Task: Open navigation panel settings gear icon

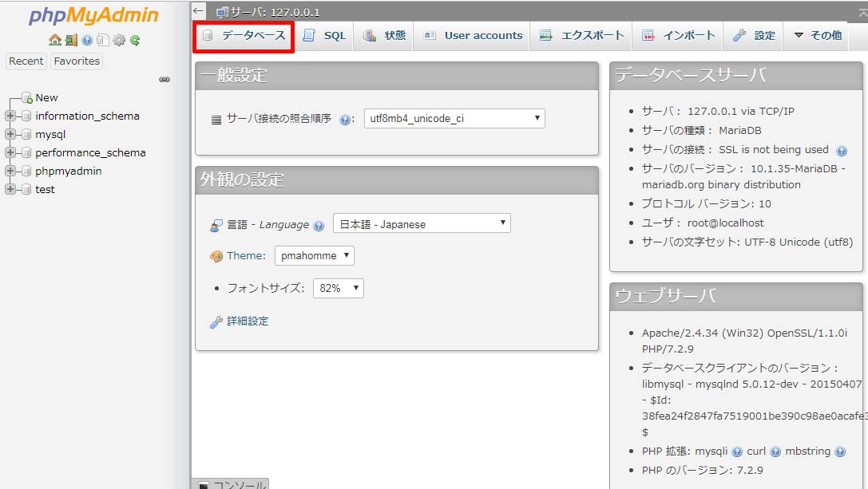Action: [x=119, y=40]
